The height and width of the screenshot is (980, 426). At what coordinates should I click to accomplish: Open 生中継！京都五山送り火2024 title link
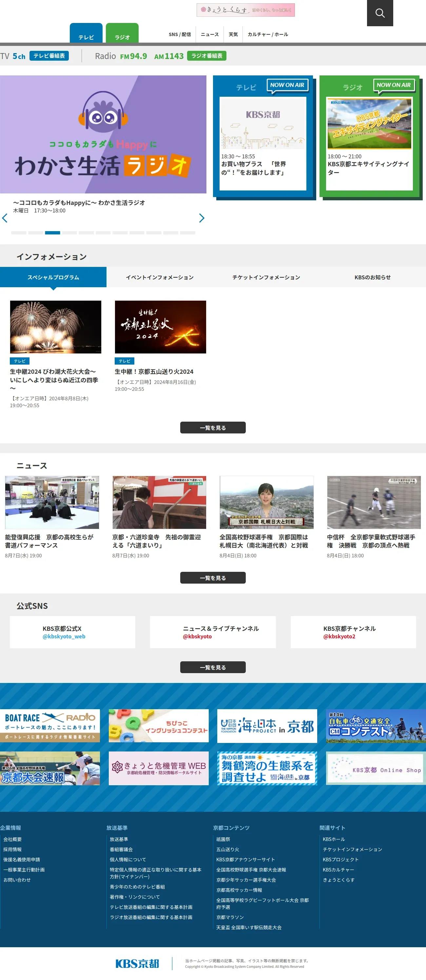click(x=154, y=372)
